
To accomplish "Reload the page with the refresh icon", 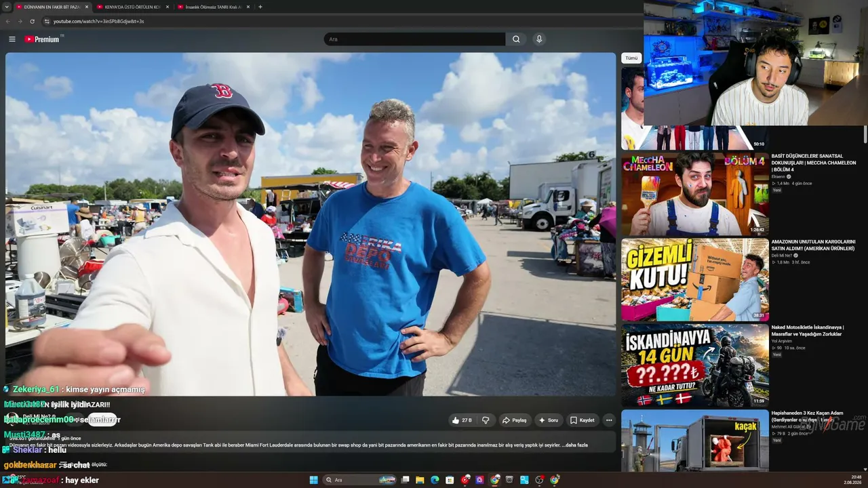I will pyautogui.click(x=32, y=21).
